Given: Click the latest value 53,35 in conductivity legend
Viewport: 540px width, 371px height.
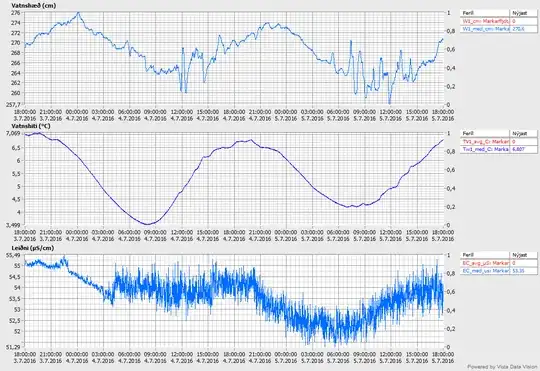Looking at the screenshot, I should point(518,271).
